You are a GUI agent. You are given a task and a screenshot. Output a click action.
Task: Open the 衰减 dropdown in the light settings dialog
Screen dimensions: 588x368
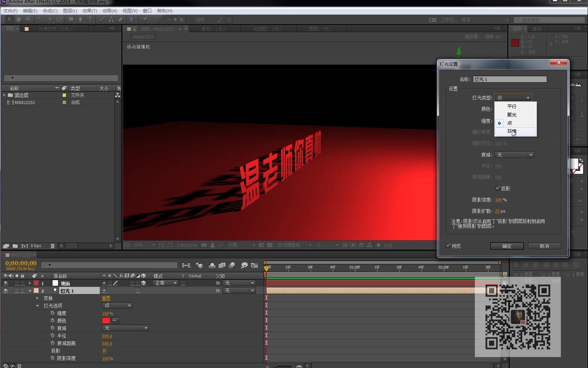(x=514, y=155)
